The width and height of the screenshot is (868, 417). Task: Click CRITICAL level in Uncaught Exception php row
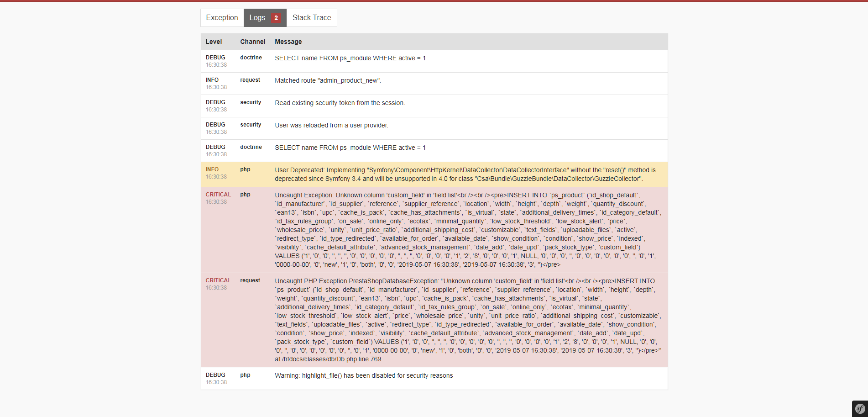click(218, 195)
